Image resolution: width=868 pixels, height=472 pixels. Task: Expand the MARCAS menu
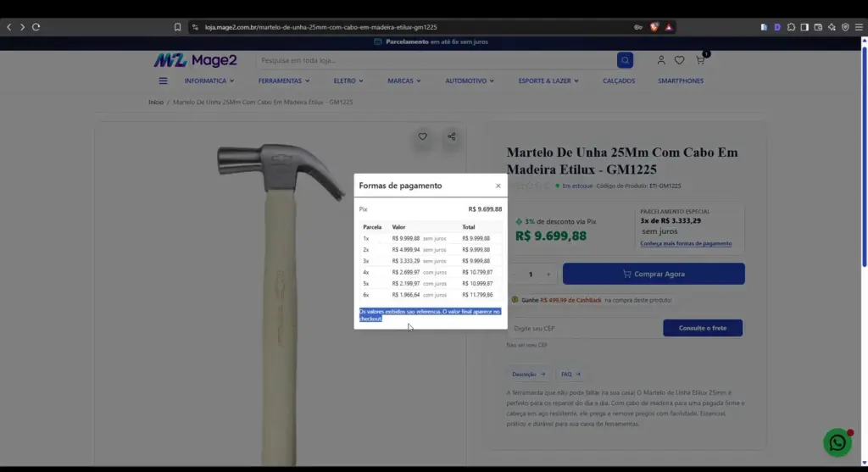404,81
